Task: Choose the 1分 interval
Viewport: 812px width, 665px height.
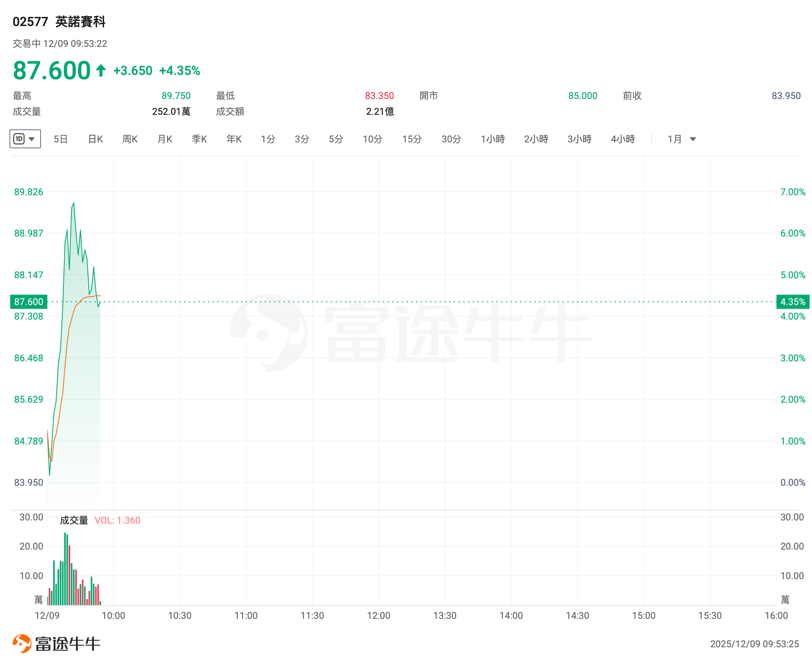Action: click(268, 139)
